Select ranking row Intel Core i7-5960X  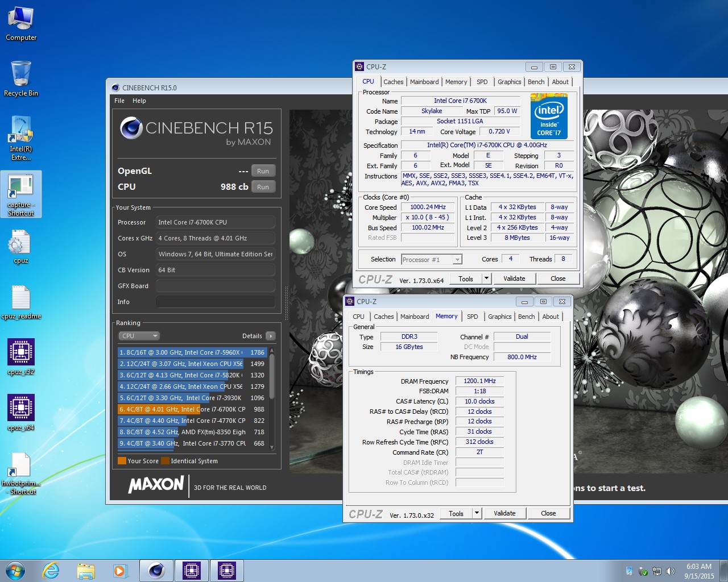click(192, 352)
